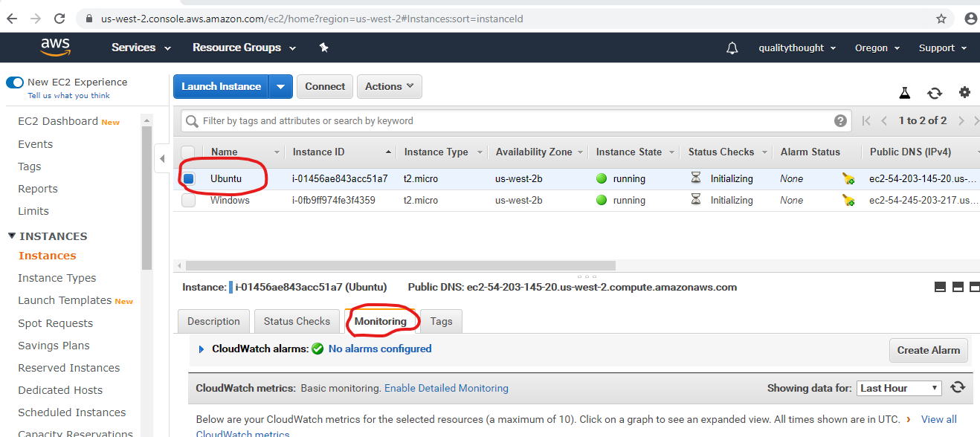Switch to the Monitoring tab
This screenshot has height=437, width=980.
[381, 321]
